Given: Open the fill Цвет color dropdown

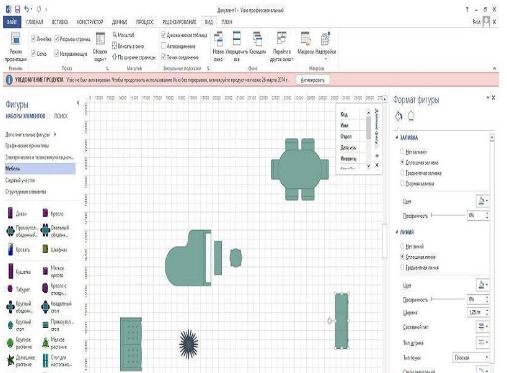Looking at the screenshot, I should tap(483, 201).
